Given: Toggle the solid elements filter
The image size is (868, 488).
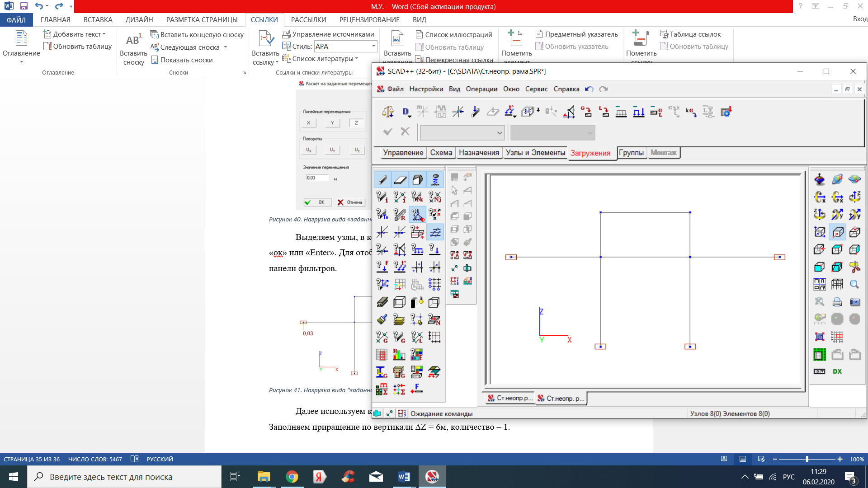Looking at the screenshot, I should [x=417, y=180].
